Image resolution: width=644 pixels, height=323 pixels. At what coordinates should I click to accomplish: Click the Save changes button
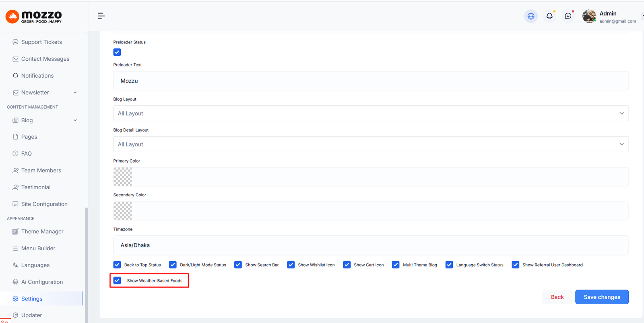tap(602, 297)
